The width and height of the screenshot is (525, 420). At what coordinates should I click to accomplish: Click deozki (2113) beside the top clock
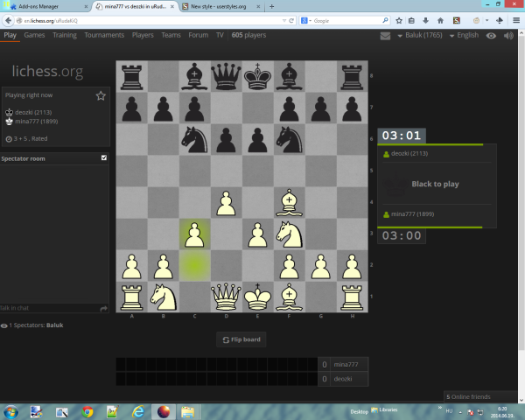tap(409, 154)
